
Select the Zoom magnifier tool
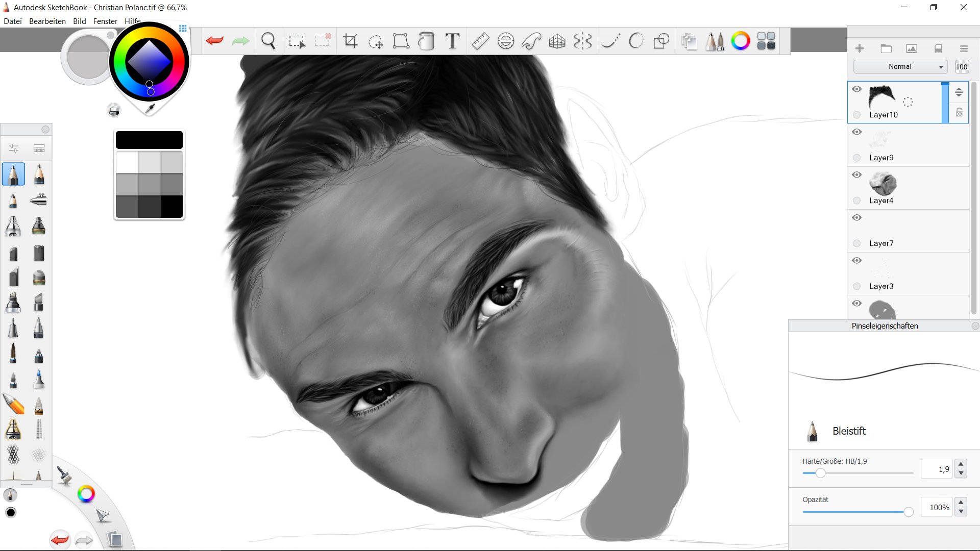coord(268,41)
